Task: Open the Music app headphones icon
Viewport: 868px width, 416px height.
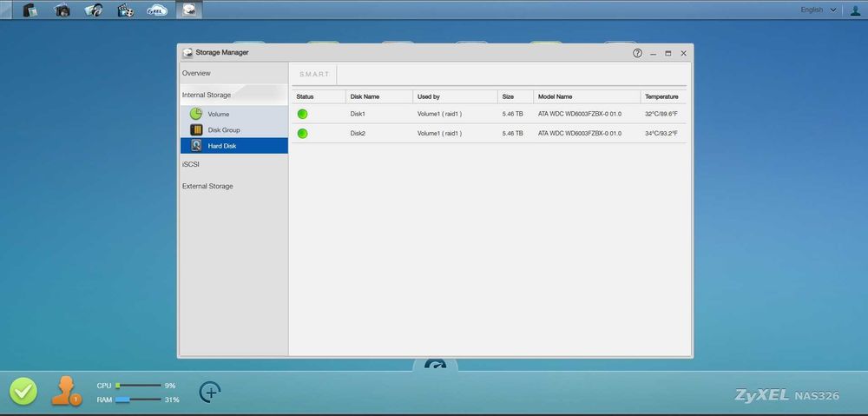Action: pos(94,10)
